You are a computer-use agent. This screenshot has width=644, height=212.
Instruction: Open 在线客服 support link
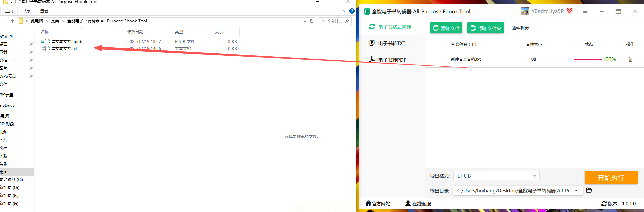(418, 203)
